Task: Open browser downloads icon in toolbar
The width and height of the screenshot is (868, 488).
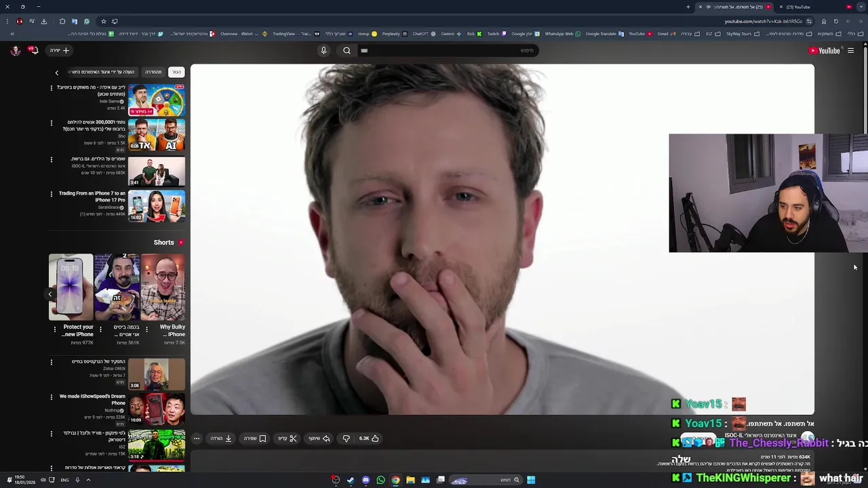Action: tap(44, 21)
